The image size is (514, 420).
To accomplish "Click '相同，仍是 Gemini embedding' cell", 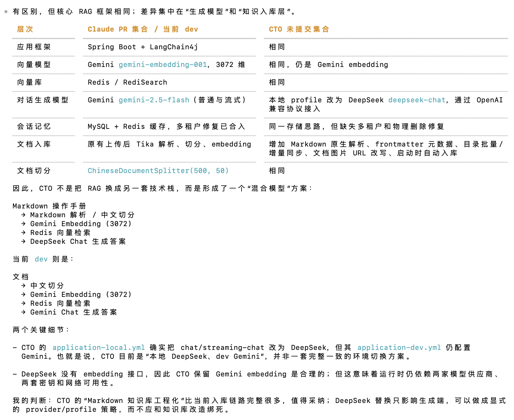I will (328, 65).
